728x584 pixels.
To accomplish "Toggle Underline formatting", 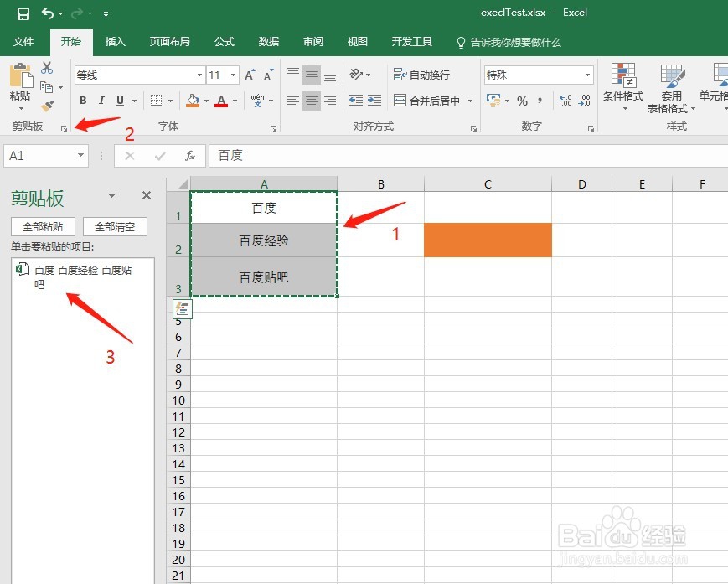I will tap(121, 101).
